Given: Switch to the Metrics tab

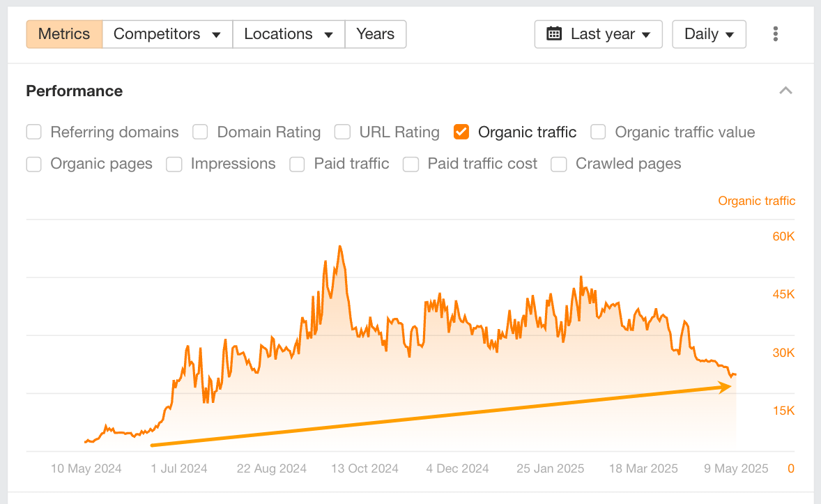Looking at the screenshot, I should [64, 34].
